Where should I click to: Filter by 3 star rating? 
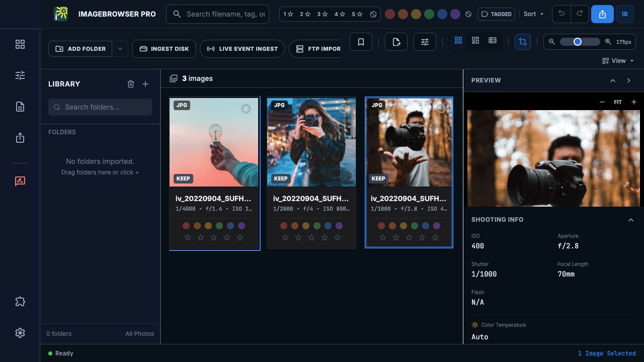point(323,14)
